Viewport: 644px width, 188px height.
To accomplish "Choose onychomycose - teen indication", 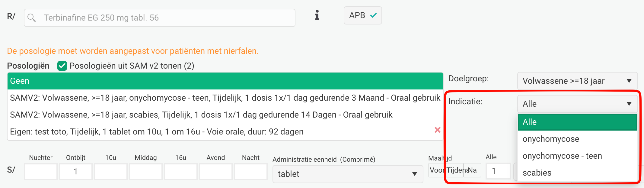I will point(562,156).
